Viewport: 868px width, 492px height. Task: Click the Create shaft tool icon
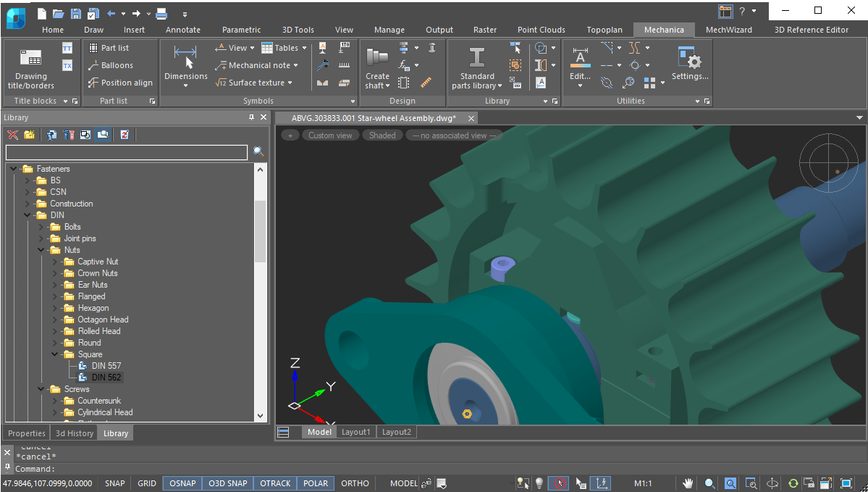pos(377,58)
